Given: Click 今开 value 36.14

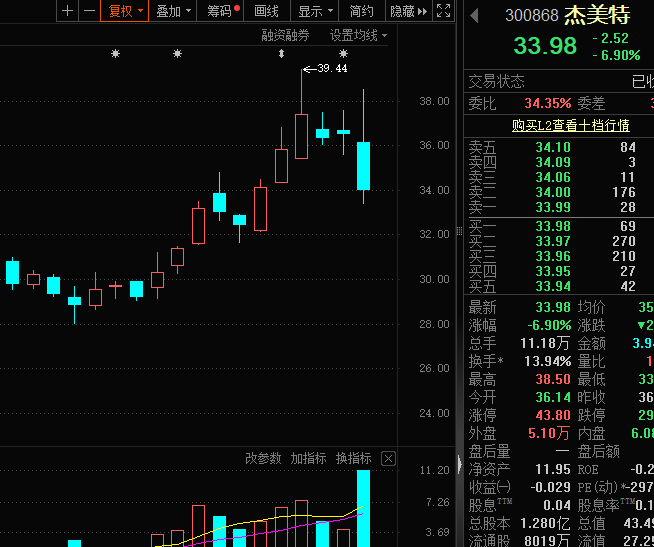Looking at the screenshot, I should (553, 397).
